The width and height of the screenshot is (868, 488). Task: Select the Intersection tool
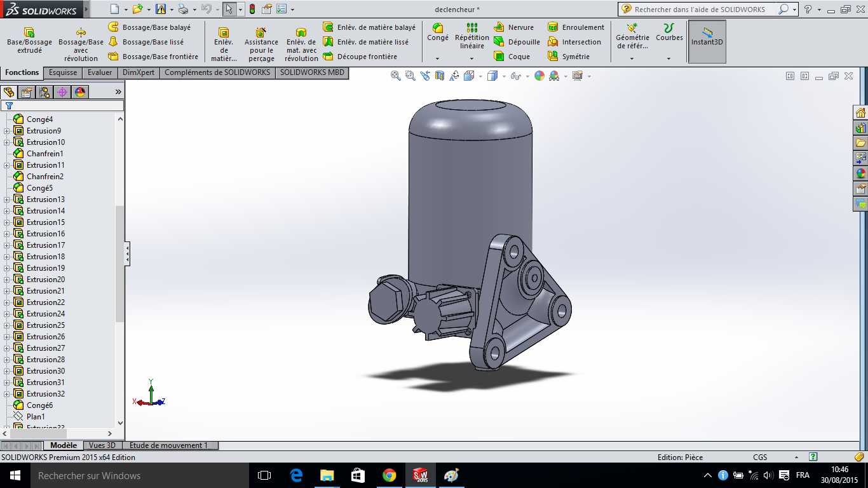tap(574, 42)
